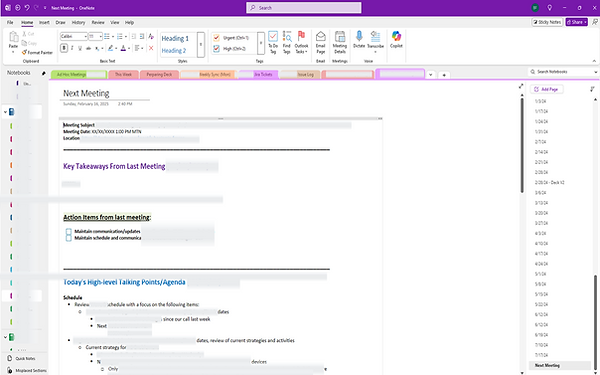This screenshot has width=600, height=375.
Task: Apply Heading 2 style
Action: (x=174, y=51)
